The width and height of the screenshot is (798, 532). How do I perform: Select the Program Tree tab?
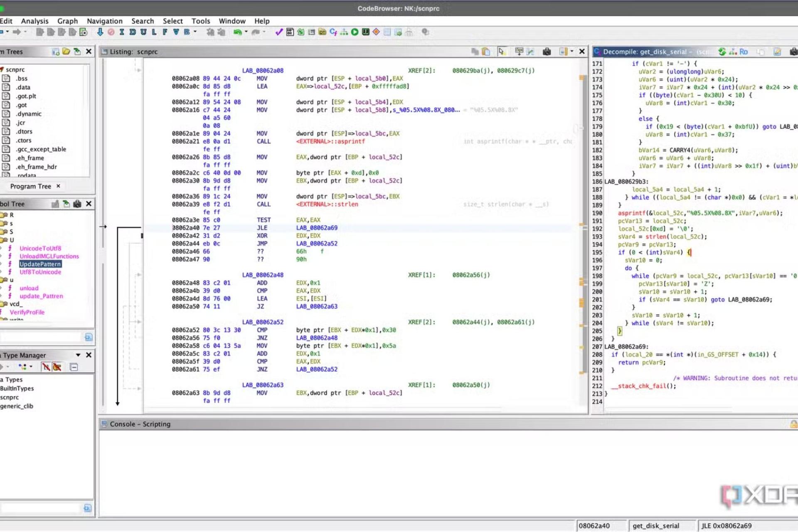pos(31,186)
